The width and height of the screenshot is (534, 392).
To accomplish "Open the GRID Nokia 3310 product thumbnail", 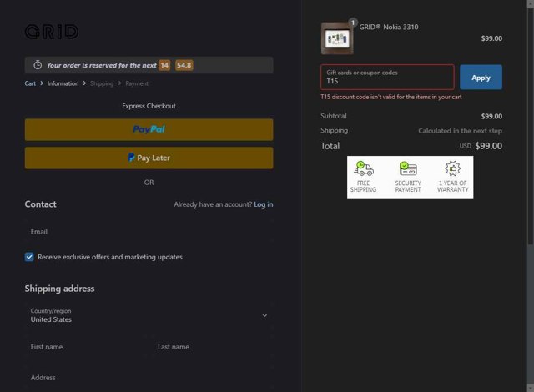I will tap(337, 38).
